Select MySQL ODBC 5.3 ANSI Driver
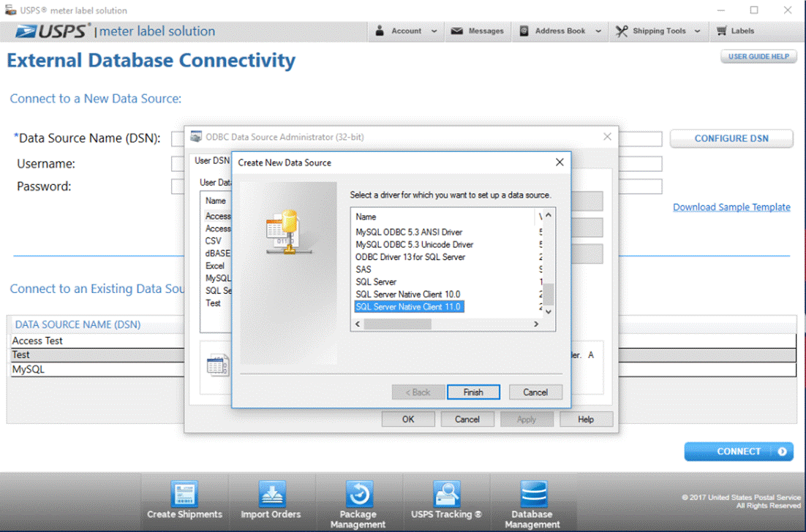Viewport: 806px width, 532px height. point(409,232)
